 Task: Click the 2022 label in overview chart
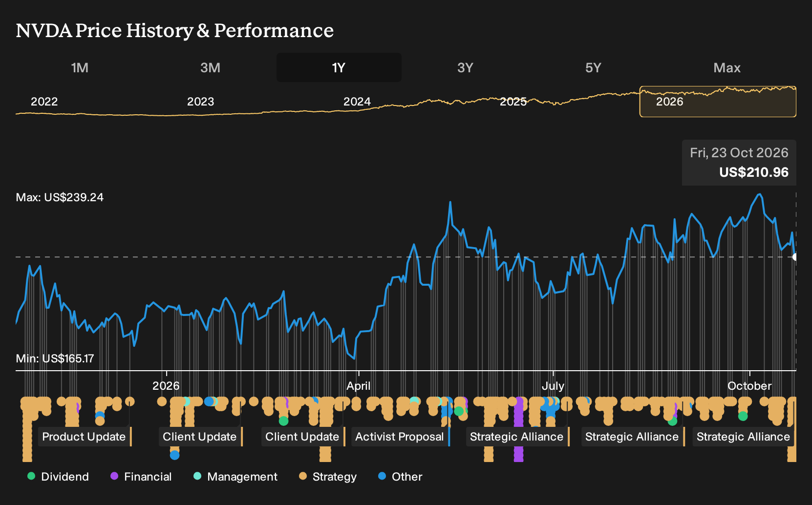(44, 102)
